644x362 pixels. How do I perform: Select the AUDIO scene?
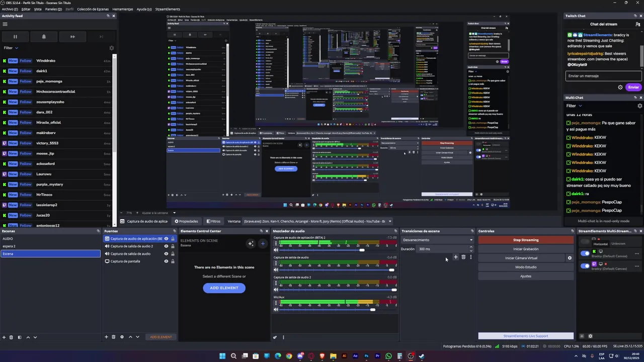coord(50,239)
